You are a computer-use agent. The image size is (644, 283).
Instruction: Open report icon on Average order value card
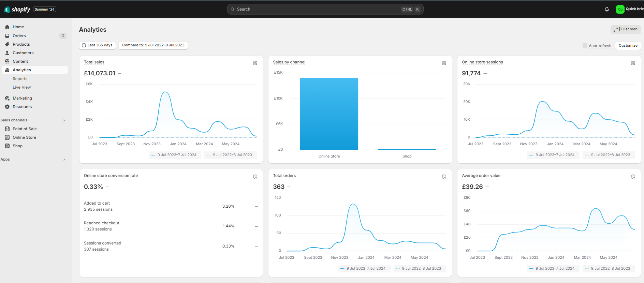point(633,177)
